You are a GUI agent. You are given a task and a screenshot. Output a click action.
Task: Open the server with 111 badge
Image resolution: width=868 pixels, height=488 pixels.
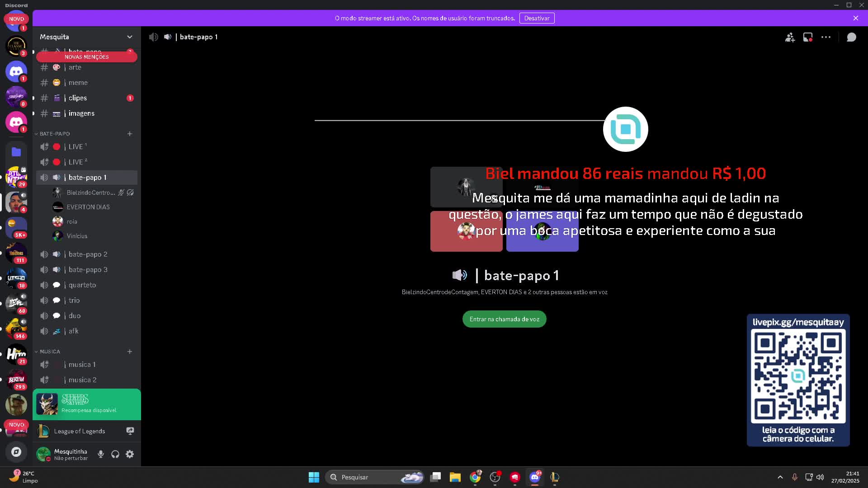click(x=16, y=253)
